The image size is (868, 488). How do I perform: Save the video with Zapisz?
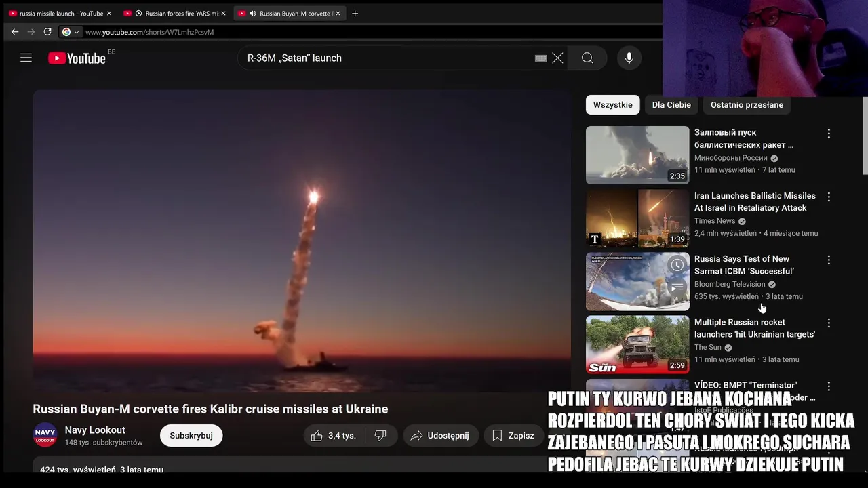click(514, 436)
